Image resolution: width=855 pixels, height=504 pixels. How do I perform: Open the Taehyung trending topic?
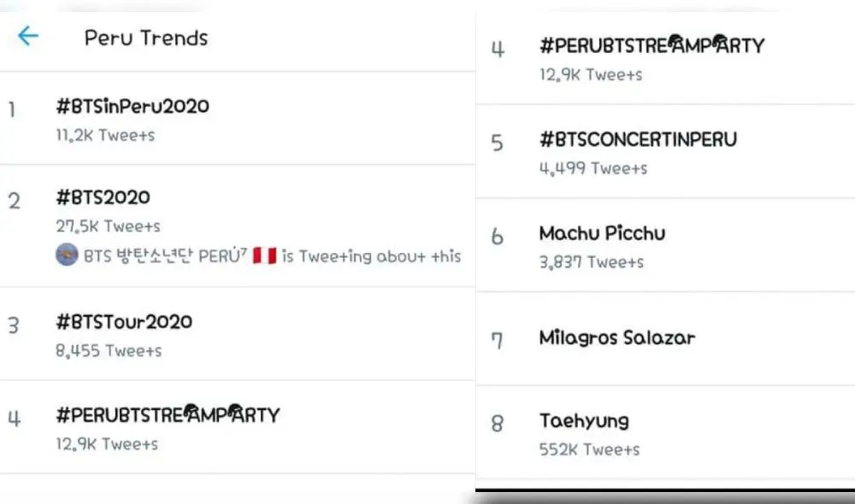click(586, 420)
